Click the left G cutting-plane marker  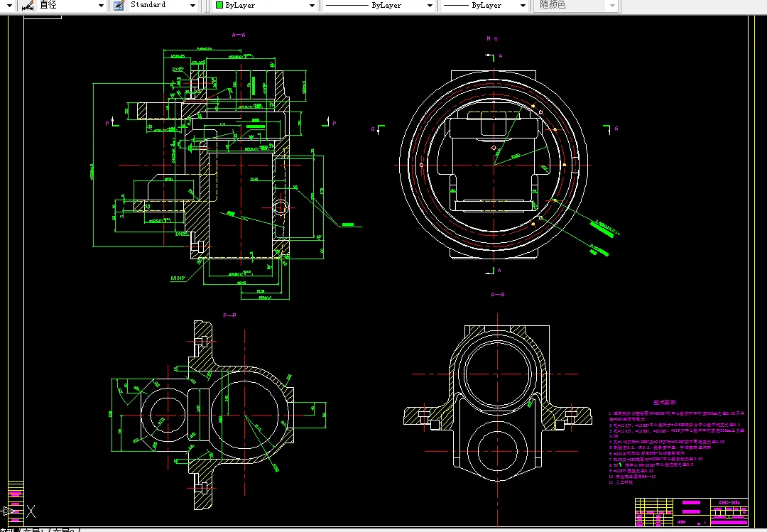[x=378, y=129]
